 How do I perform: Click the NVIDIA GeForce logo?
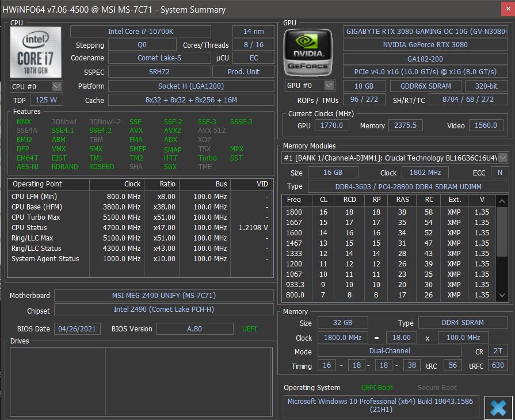click(x=308, y=52)
